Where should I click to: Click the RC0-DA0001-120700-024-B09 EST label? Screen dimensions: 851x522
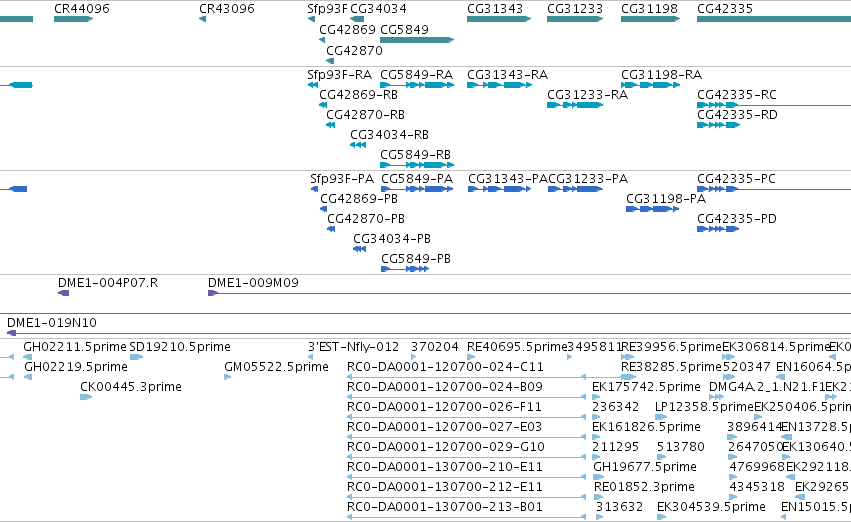point(445,387)
